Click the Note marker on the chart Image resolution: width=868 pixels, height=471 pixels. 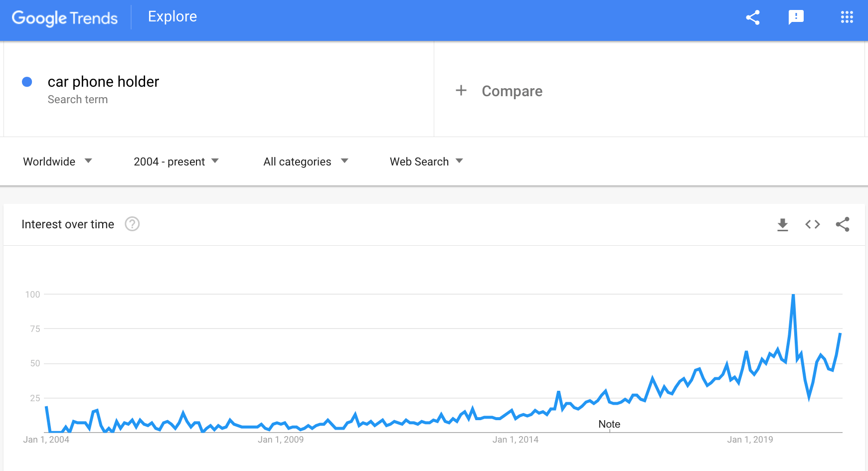(609, 424)
